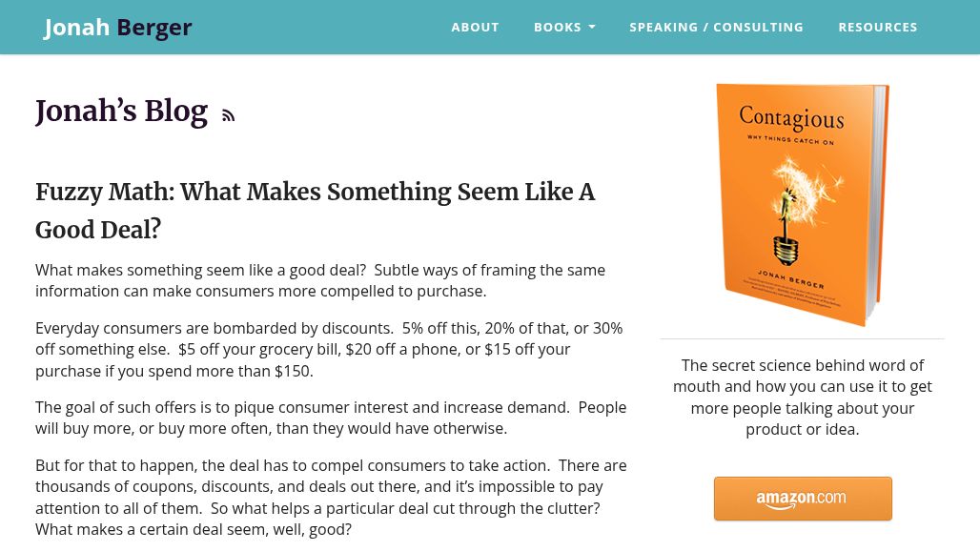Click the Jonah Berger site logo
The width and height of the screenshot is (980, 551).
(118, 27)
